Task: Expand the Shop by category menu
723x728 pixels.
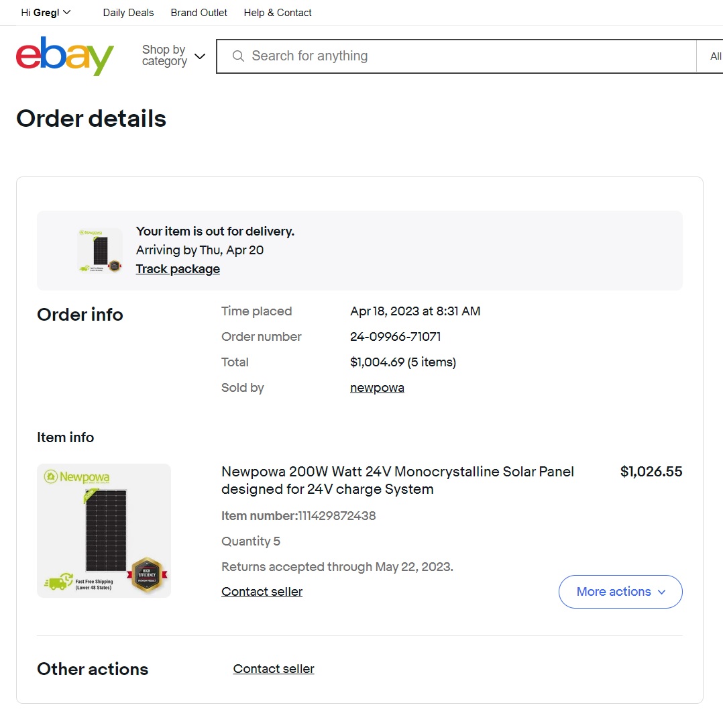Action: pos(173,56)
